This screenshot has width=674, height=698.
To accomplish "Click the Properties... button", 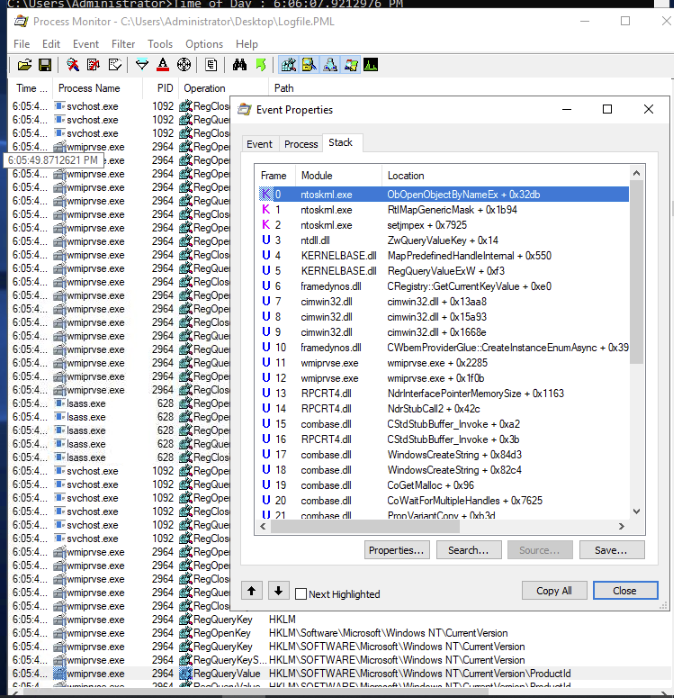I will (397, 550).
